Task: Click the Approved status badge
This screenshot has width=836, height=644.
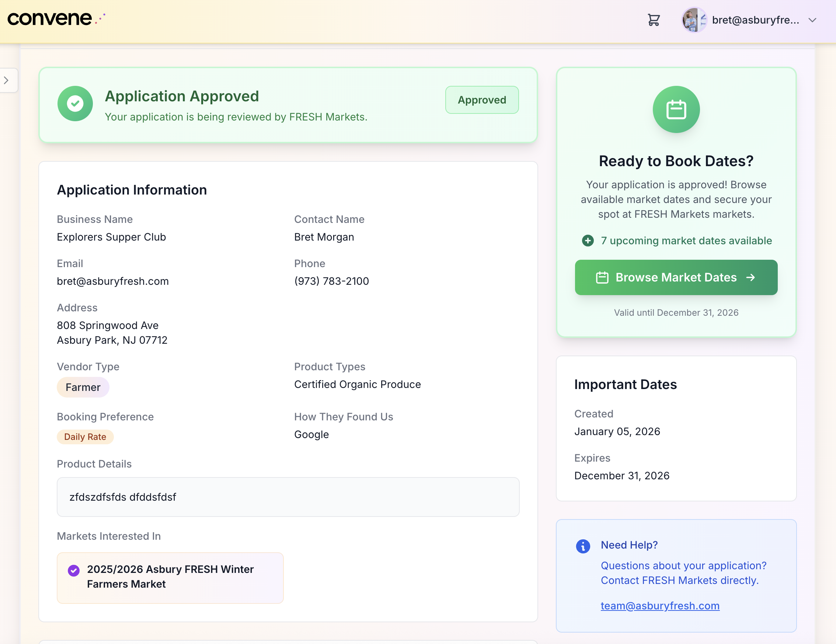Action: (482, 99)
